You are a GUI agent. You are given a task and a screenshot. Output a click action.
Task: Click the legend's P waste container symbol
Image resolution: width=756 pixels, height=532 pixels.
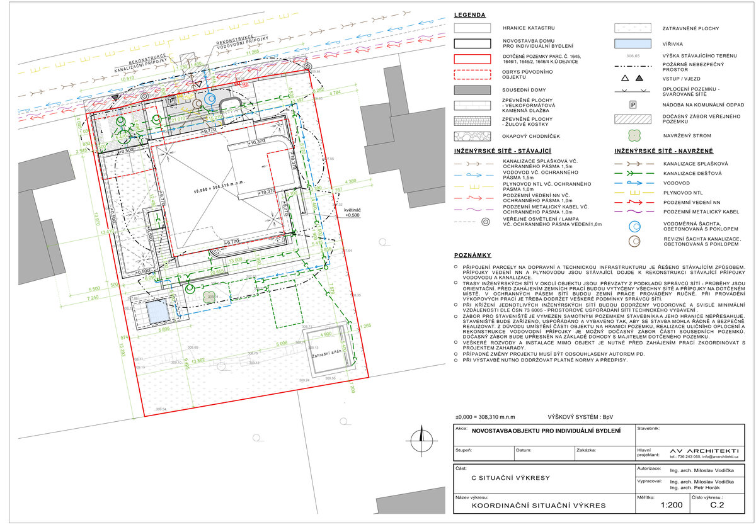coord(632,106)
